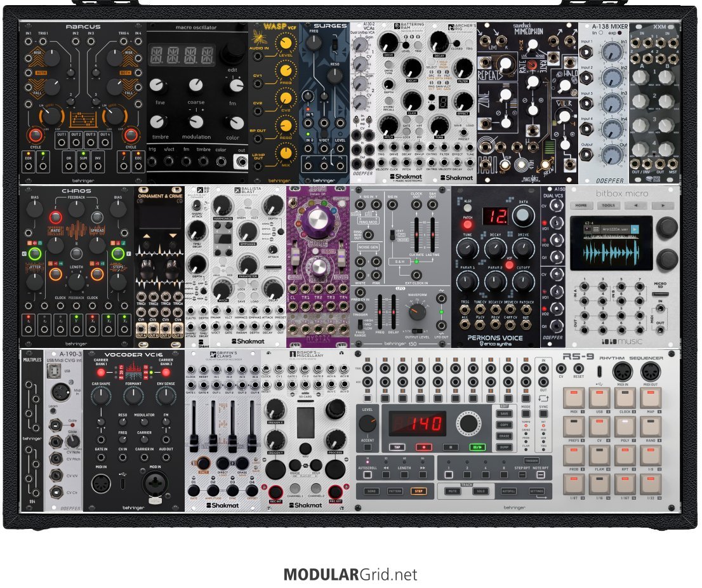This screenshot has height=588, width=702.
Task: Click the Perkons Voice CUTOFF knob
Action: [x=523, y=282]
